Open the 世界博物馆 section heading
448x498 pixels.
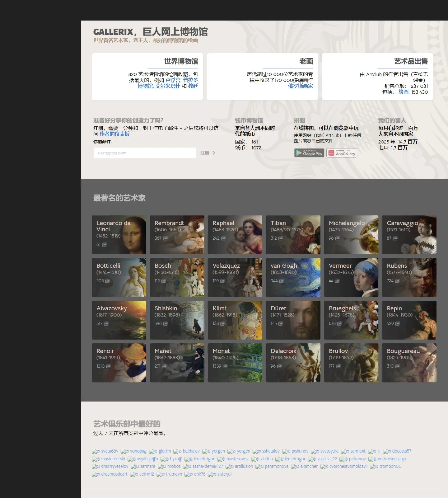tap(181, 61)
